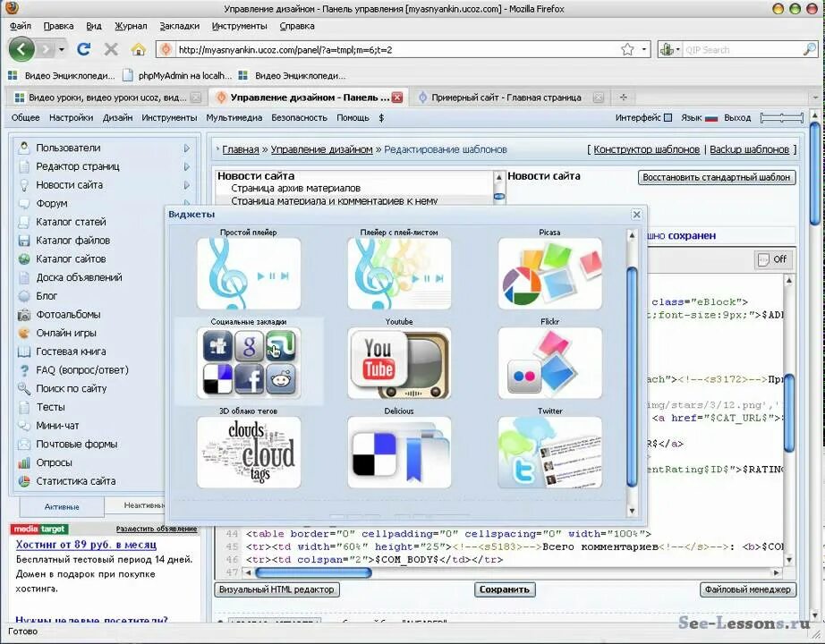The width and height of the screenshot is (825, 644).
Task: Select the Twitter widget
Action: coord(549,452)
